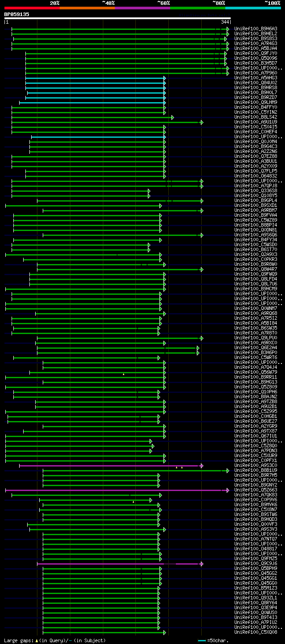Click the cyan ~100% identity color segment
Screen dimensions: 285x644
[253, 8]
